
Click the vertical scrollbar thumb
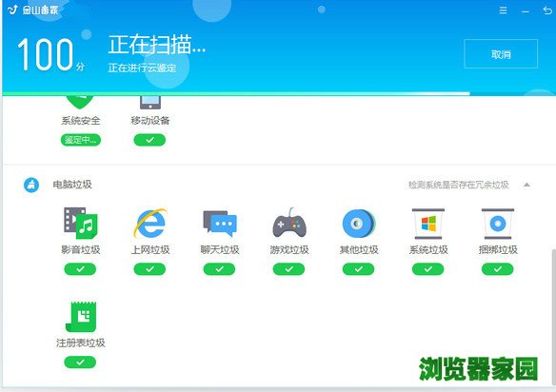click(553, 316)
